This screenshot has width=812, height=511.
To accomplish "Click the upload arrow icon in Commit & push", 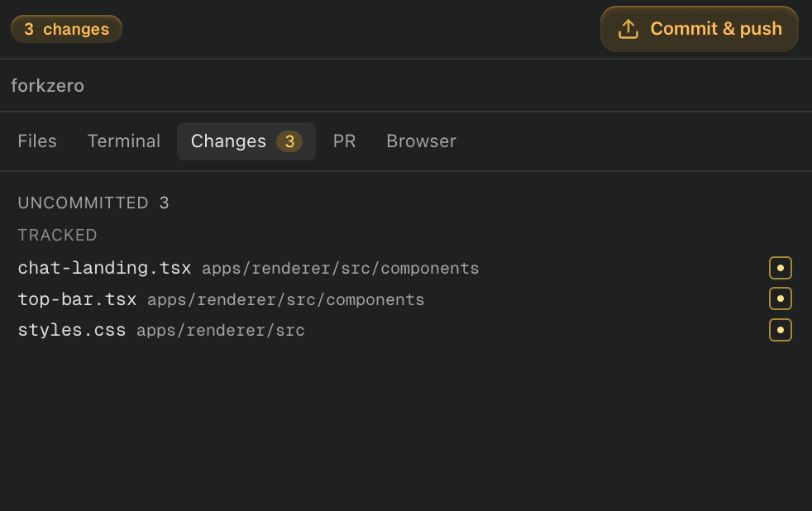I will (628, 29).
